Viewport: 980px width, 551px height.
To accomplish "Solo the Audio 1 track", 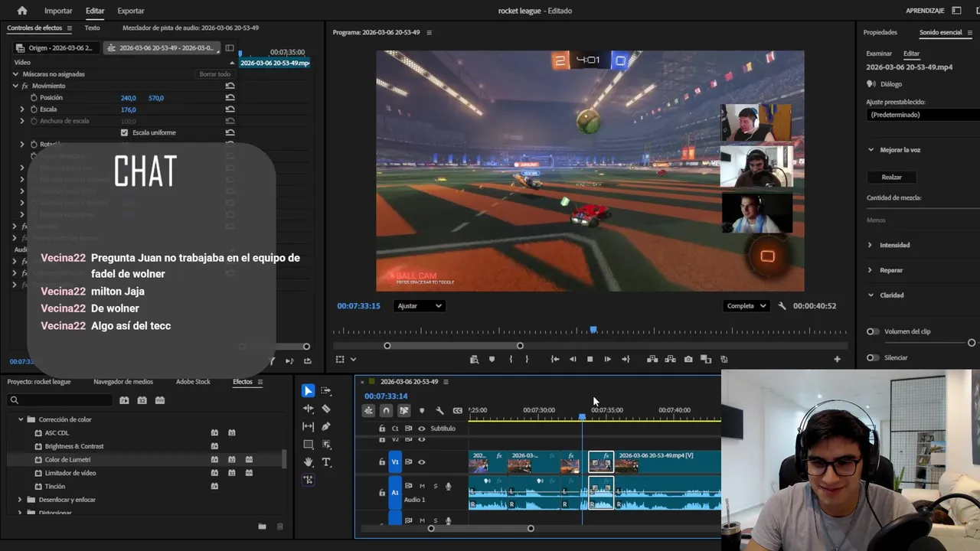I will coord(436,486).
